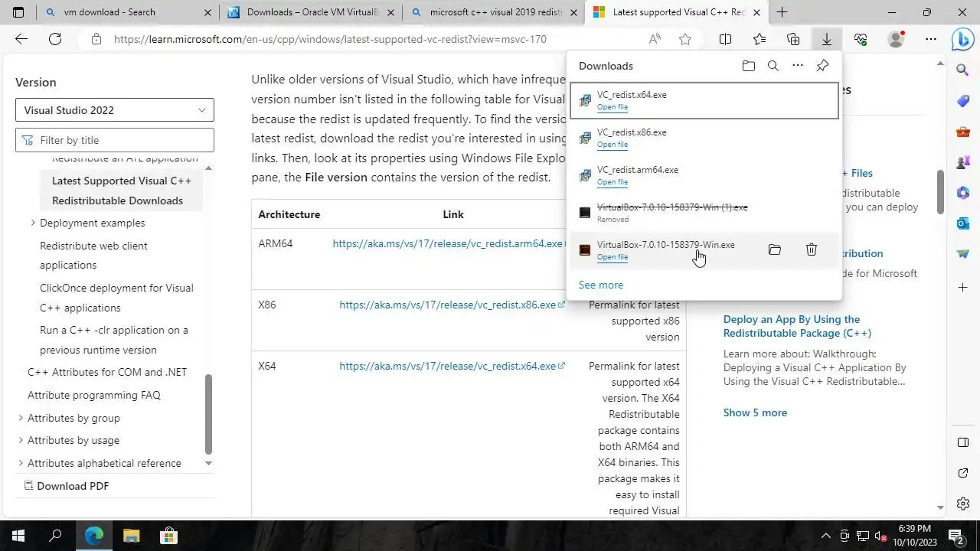980x551 pixels.
Task: Show hidden tray icons chevron
Action: [825, 535]
